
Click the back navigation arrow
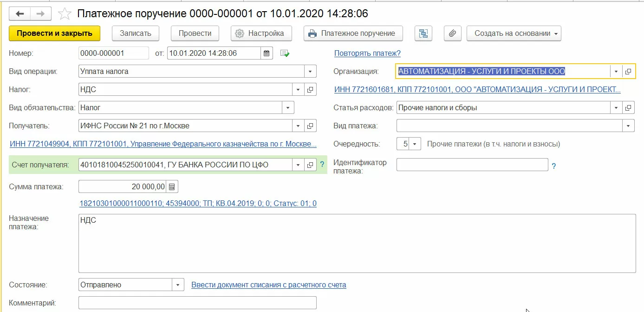tap(20, 14)
